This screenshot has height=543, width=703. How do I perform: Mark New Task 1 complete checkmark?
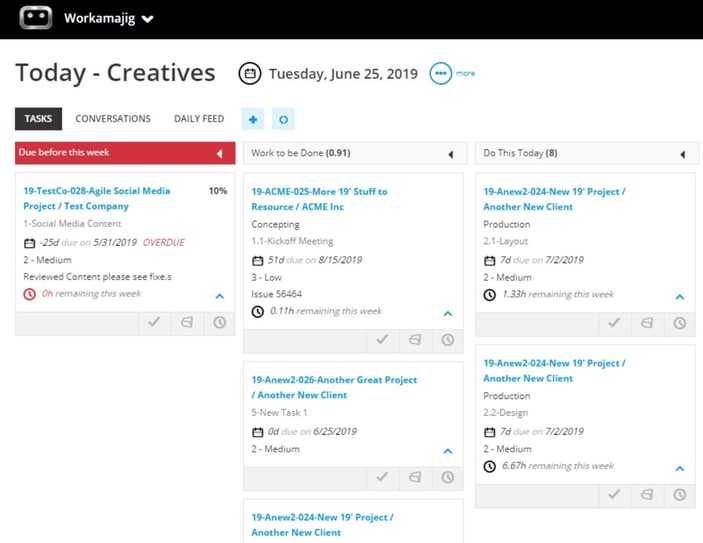coord(382,477)
